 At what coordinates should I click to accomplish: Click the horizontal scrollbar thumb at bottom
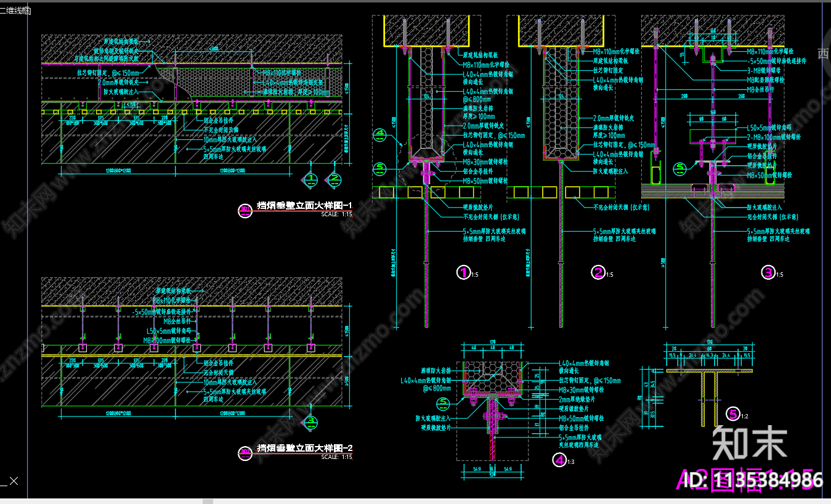[x=208, y=501]
